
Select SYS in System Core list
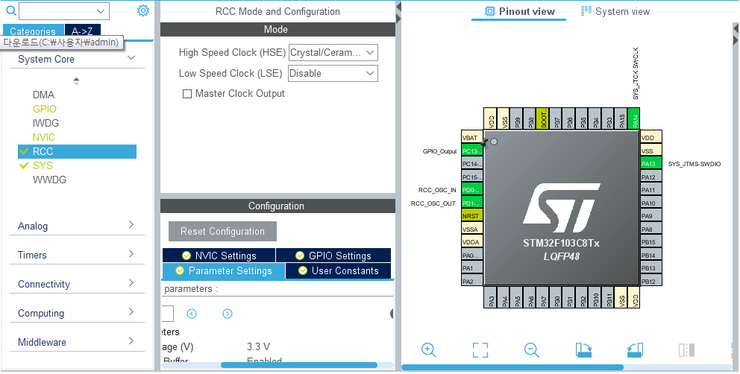click(42, 165)
